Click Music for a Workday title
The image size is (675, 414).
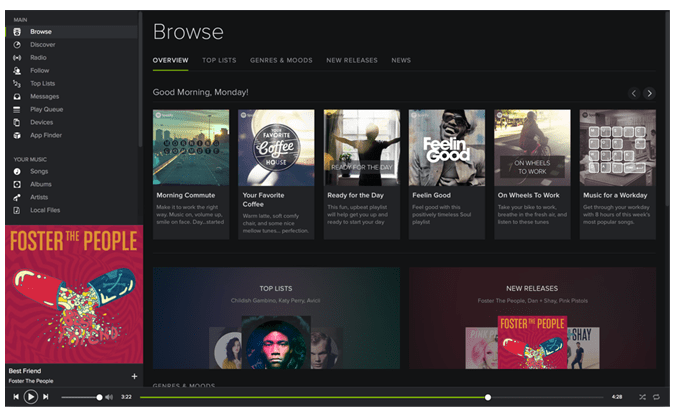[615, 195]
